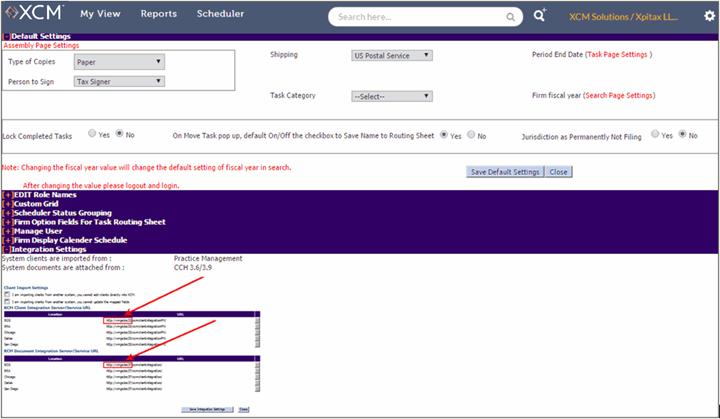Open the Type of Copies dropdown
The width and height of the screenshot is (720, 419).
(x=119, y=62)
